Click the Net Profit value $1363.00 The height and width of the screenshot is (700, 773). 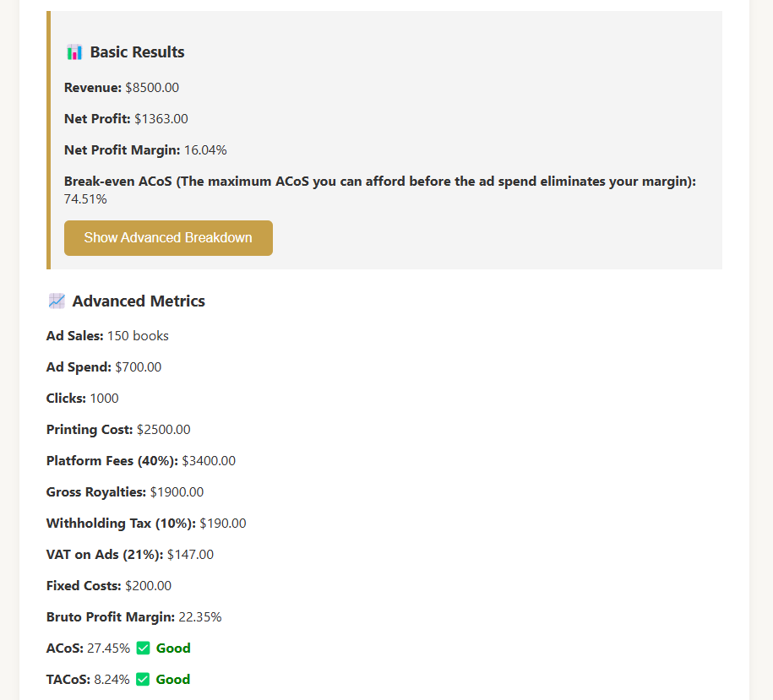161,119
